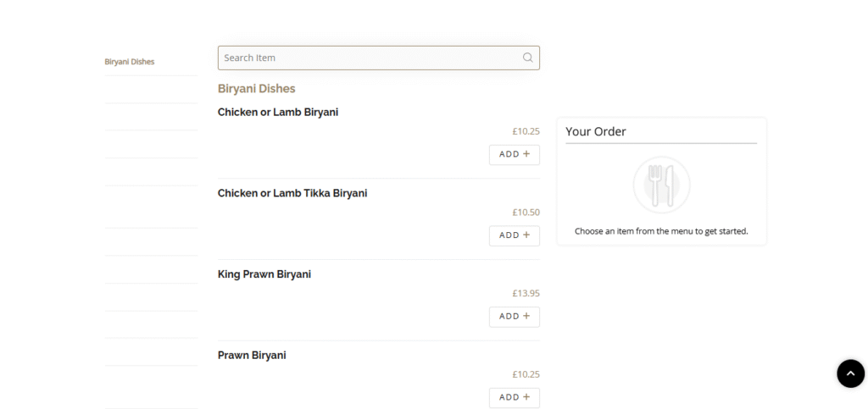Click plus icon for King Prawn Biryani

point(526,316)
